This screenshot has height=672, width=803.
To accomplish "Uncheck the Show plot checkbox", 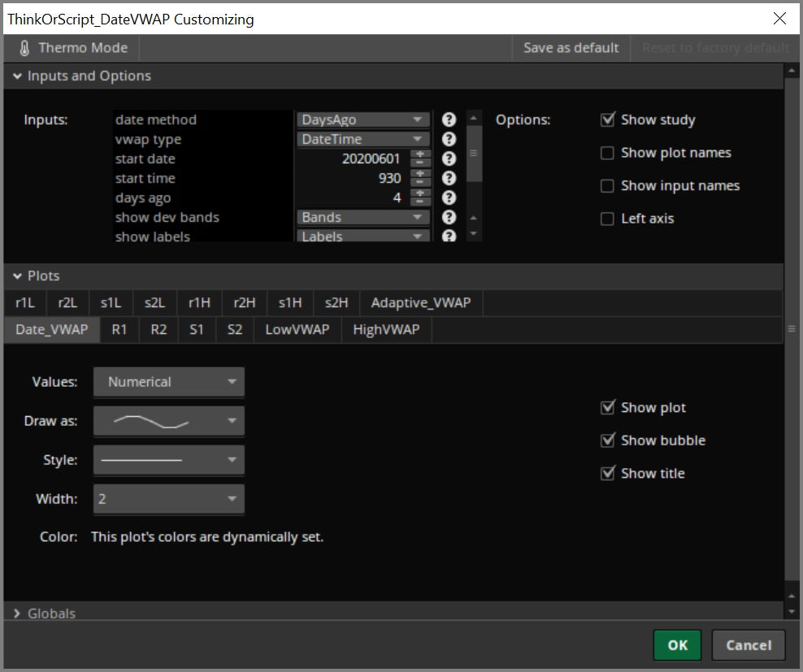I will click(607, 408).
